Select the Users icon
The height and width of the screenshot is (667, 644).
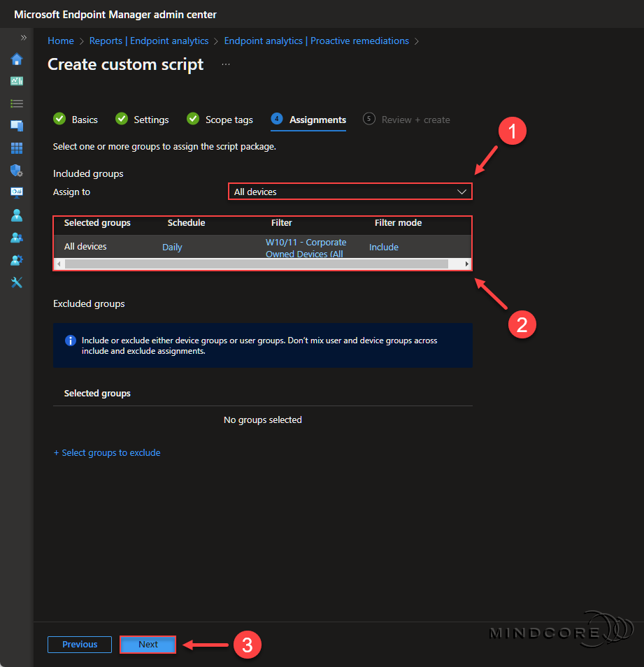(x=17, y=215)
